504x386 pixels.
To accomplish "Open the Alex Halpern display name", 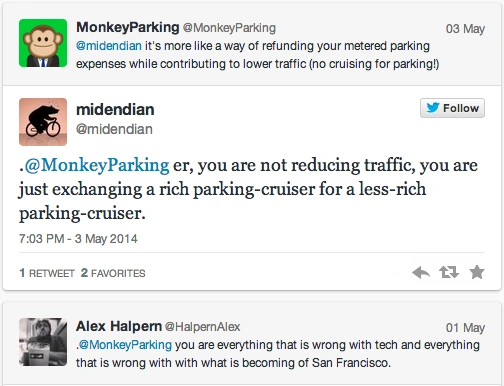I will click(x=119, y=326).
